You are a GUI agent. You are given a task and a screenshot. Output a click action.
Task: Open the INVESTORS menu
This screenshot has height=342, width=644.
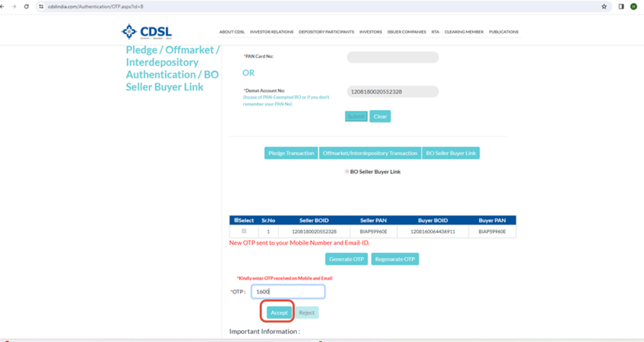click(x=370, y=32)
